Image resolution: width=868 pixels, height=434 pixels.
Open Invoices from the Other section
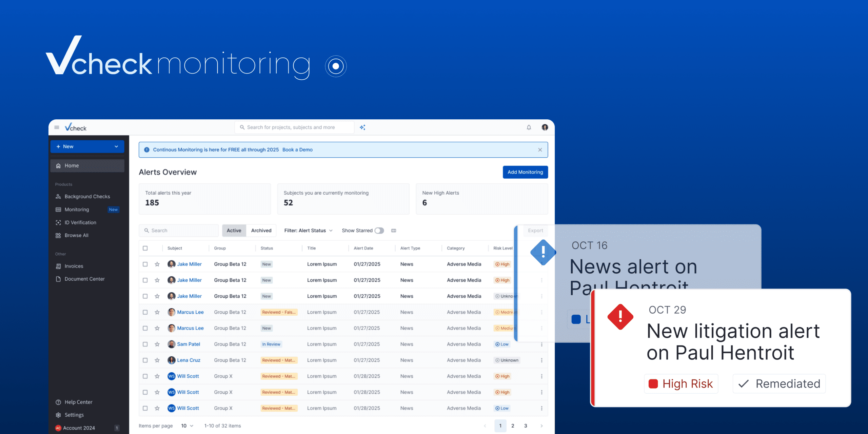(74, 266)
